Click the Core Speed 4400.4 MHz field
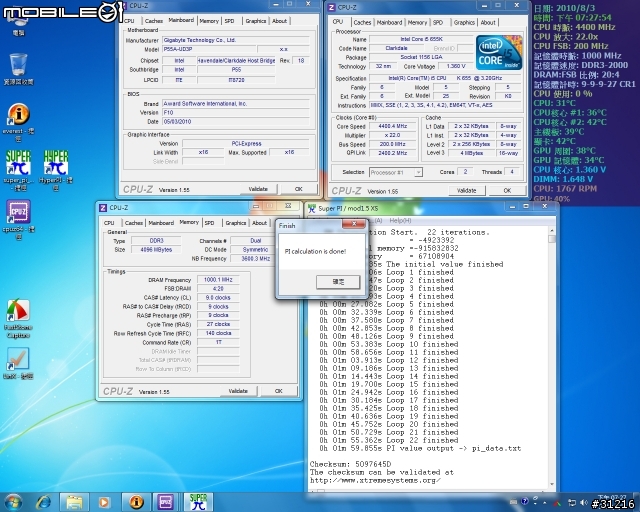The height and width of the screenshot is (512, 640). pyautogui.click(x=392, y=126)
